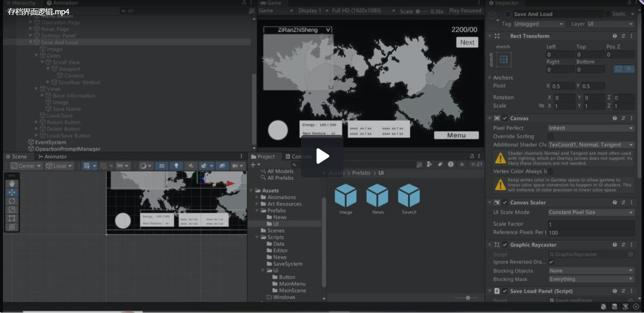Disable the Canvas component checkbox
This screenshot has width=644, height=313.
click(505, 118)
